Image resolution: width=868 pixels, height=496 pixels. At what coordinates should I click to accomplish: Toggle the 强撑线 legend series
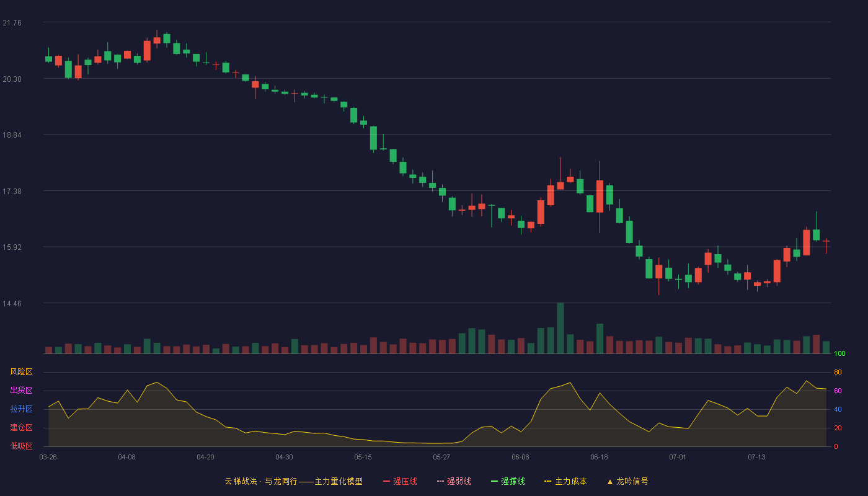(x=508, y=481)
